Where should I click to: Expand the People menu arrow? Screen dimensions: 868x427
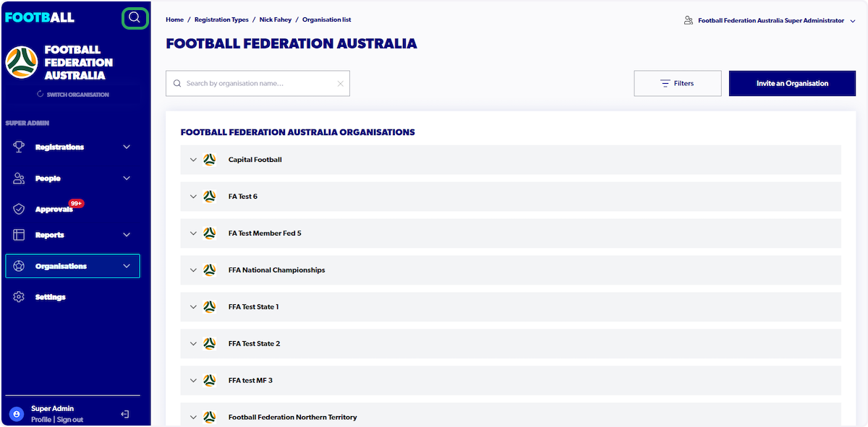127,178
